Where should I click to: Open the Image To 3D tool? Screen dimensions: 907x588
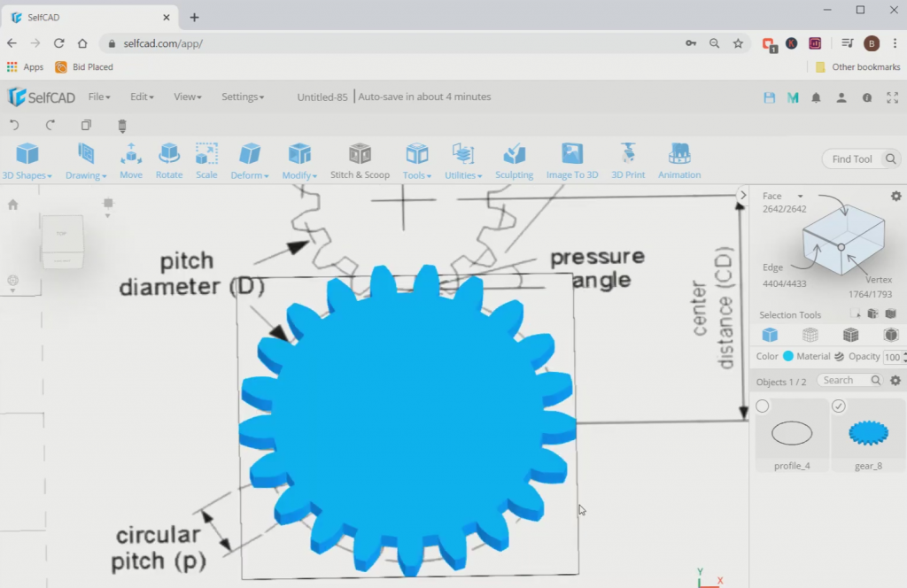[x=572, y=161]
